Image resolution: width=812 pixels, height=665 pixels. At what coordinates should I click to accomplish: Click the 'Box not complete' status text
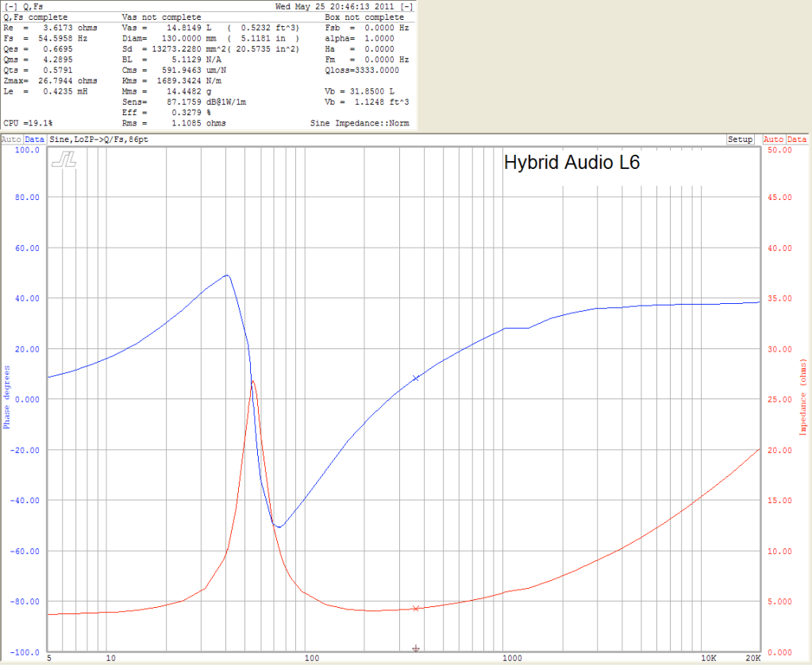(x=364, y=17)
